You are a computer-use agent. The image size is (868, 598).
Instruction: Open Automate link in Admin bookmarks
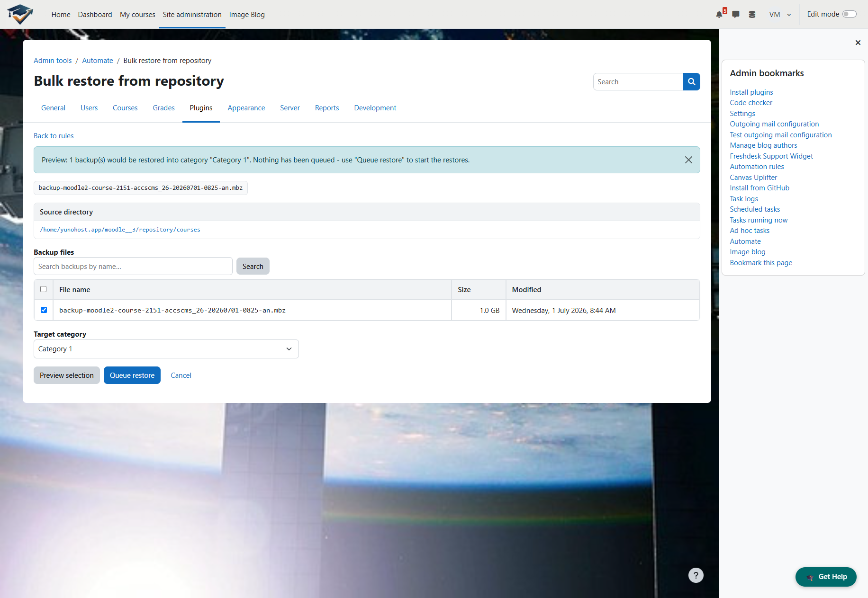point(745,241)
